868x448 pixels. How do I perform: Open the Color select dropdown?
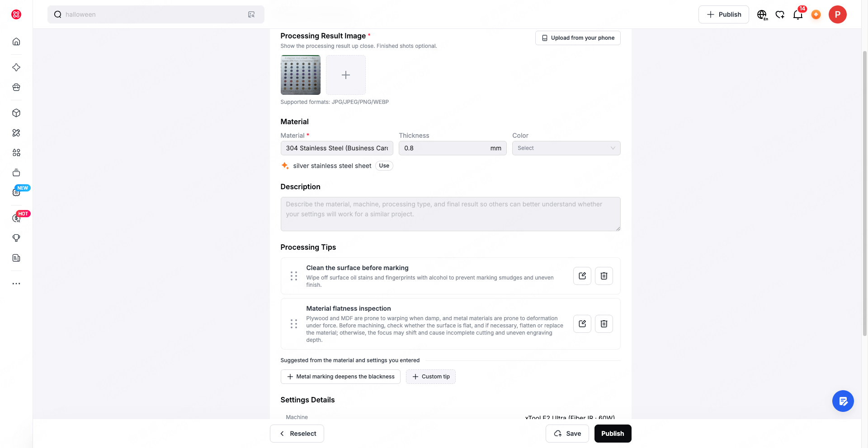coord(566,148)
